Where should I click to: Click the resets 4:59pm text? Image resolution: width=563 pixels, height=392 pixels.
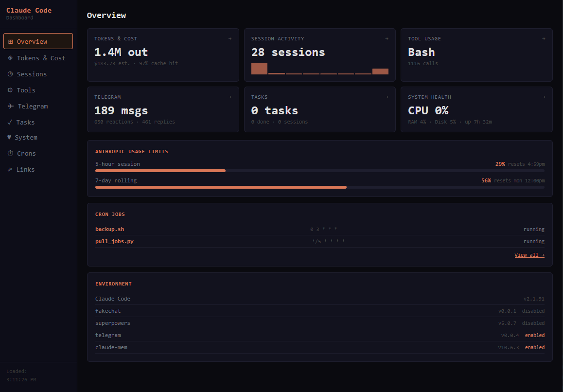[527, 164]
